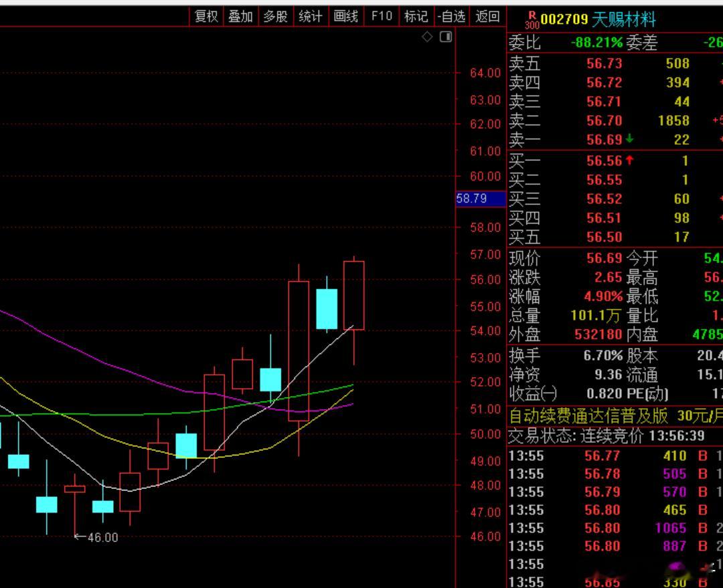Click stock code 002709
Viewport: 723px width, 588px height.
[564, 19]
